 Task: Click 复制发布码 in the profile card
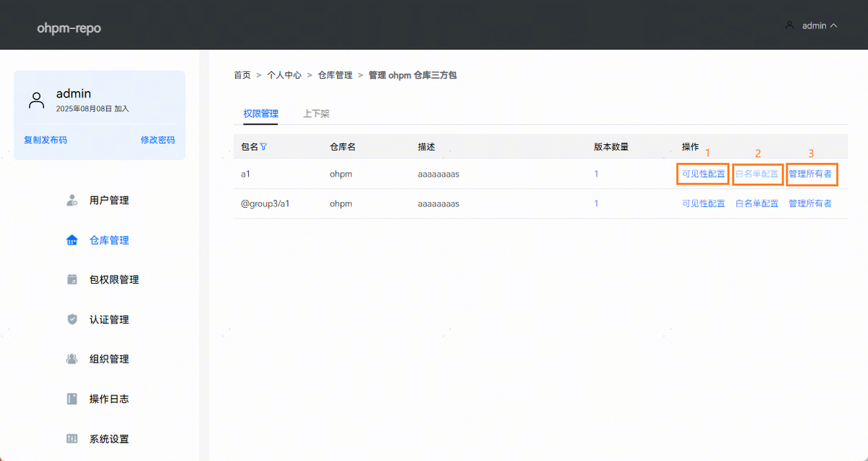point(46,140)
